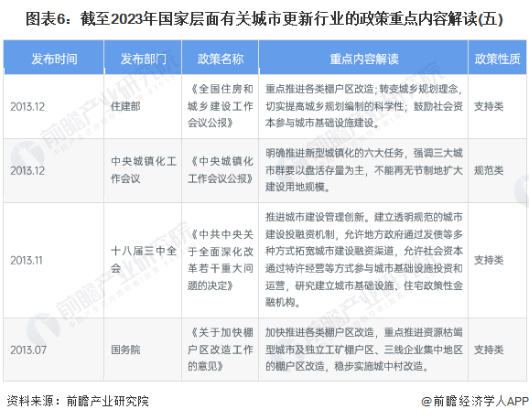Click the 政策性质 column header
This screenshot has height=420, width=529.
(497, 59)
